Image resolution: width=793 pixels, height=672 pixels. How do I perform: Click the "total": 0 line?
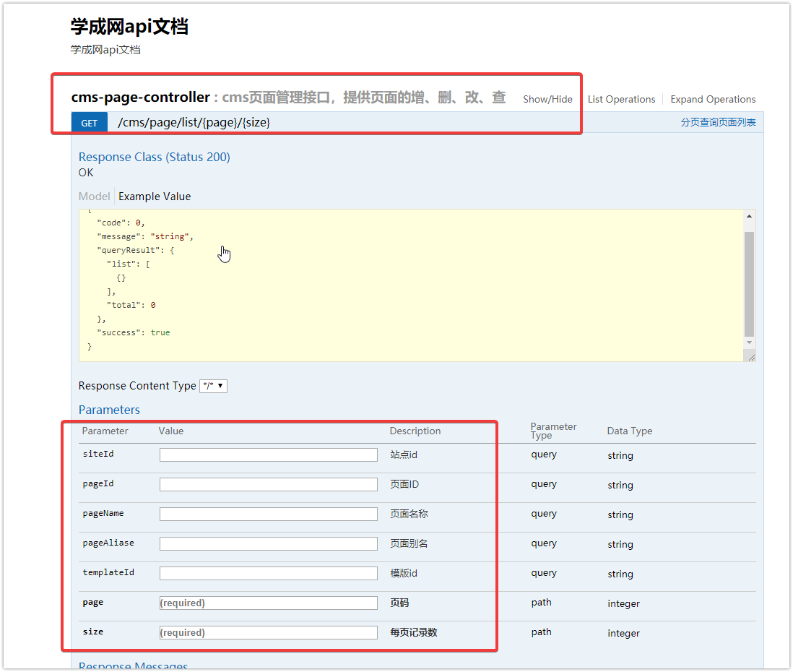pyautogui.click(x=131, y=305)
